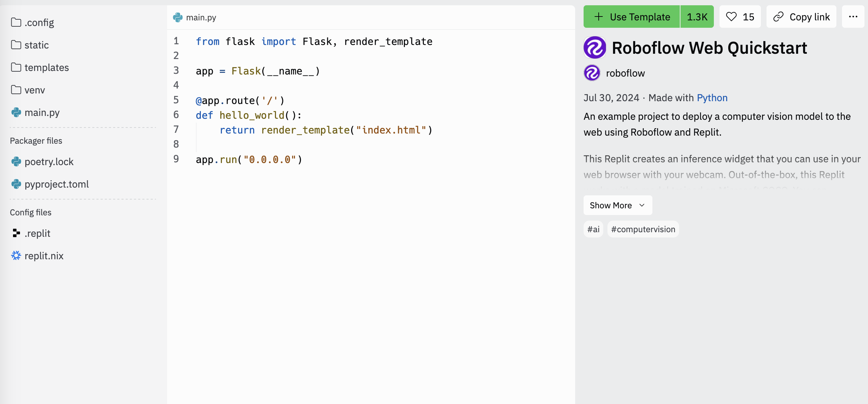The image size is (868, 404).
Task: Click Show More to expand description
Action: pyautogui.click(x=617, y=205)
